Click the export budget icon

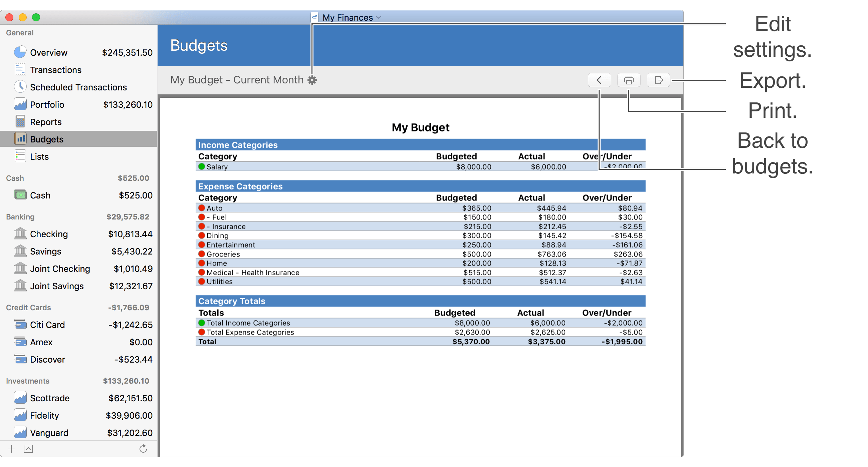658,80
